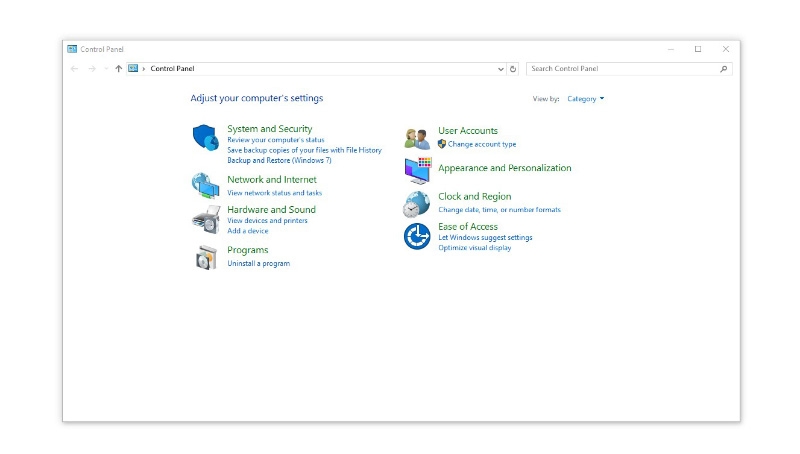Open the View by Category dropdown
The width and height of the screenshot is (800, 454).
[585, 98]
